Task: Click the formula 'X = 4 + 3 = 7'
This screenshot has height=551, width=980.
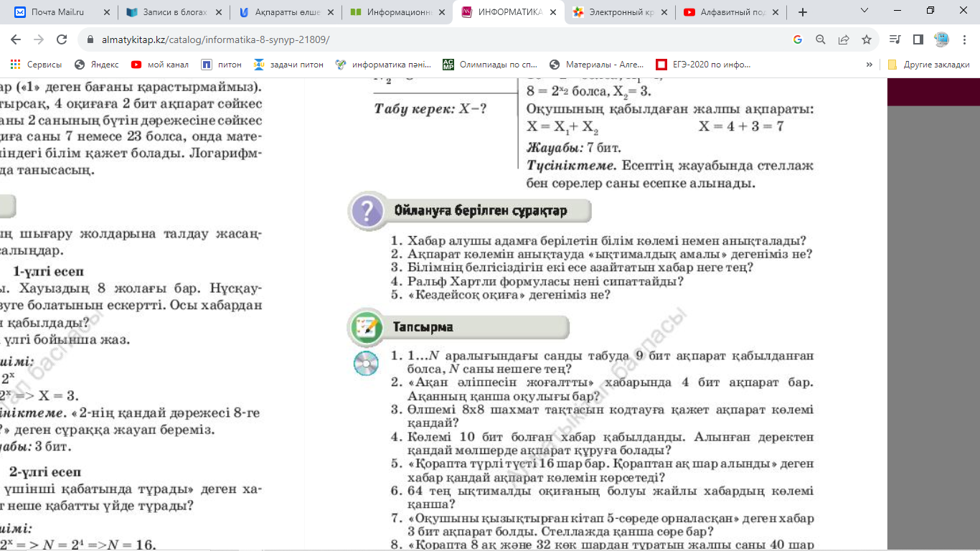Action: pyautogui.click(x=741, y=126)
